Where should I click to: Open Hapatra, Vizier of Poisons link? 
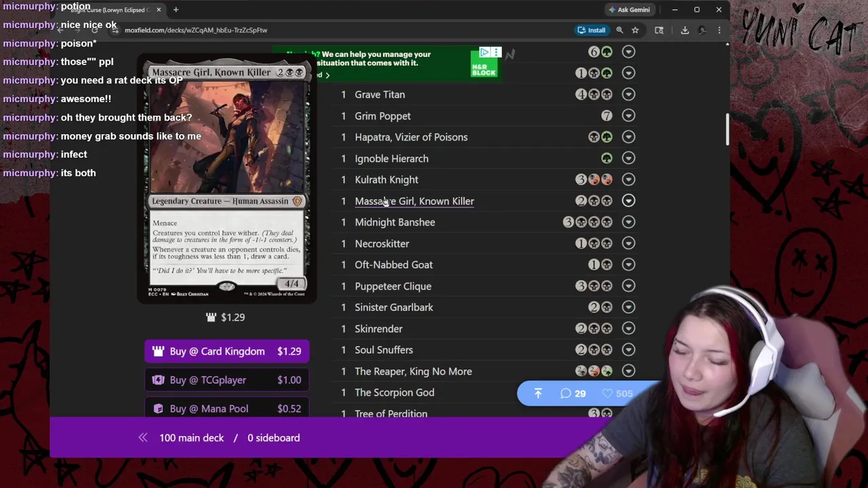(411, 137)
